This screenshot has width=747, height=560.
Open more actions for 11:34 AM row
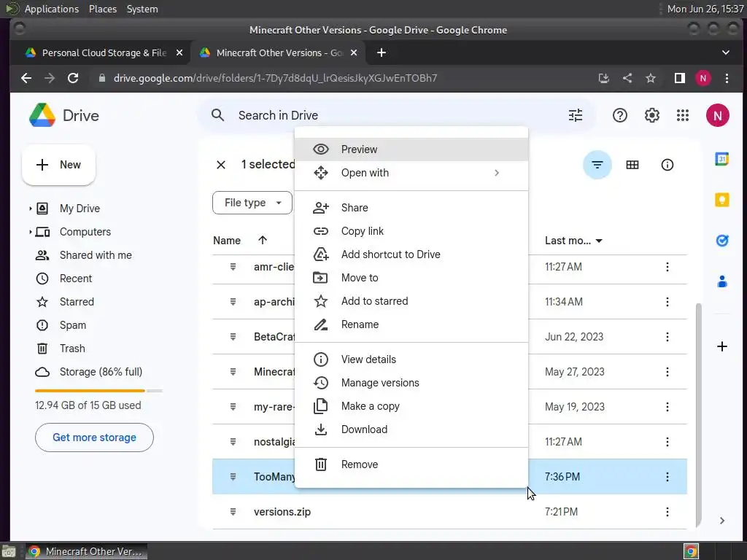(667, 302)
